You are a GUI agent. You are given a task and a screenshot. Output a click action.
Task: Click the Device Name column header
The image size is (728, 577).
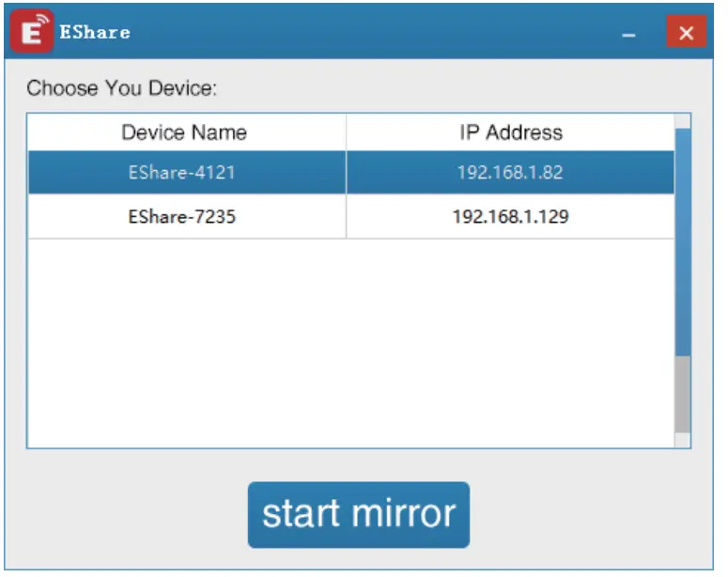[184, 133]
